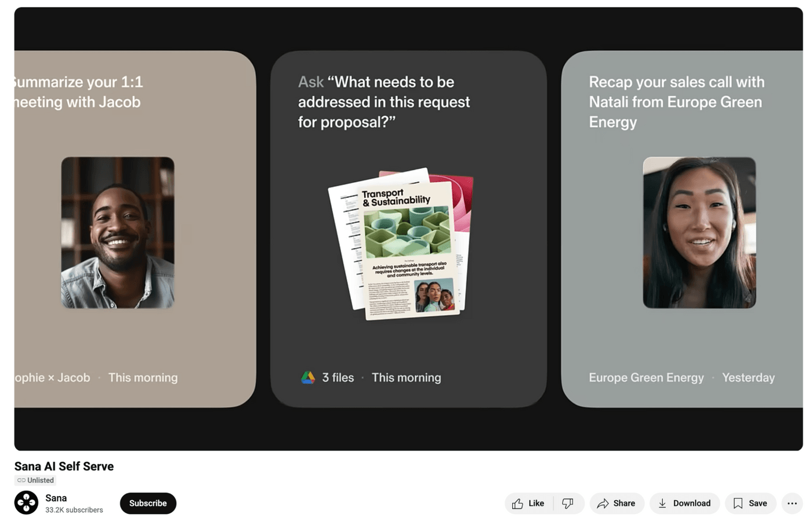
Task: Subscribe to the Sana channel
Action: pos(148,503)
